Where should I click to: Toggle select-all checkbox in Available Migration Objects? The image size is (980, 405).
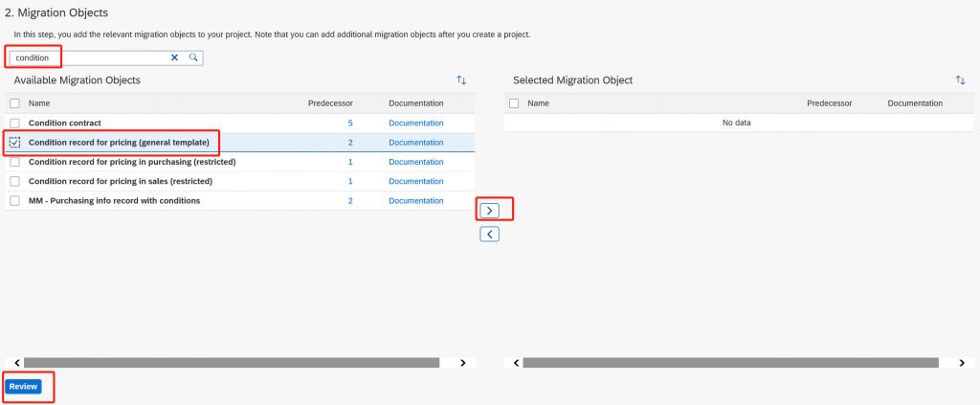[15, 103]
